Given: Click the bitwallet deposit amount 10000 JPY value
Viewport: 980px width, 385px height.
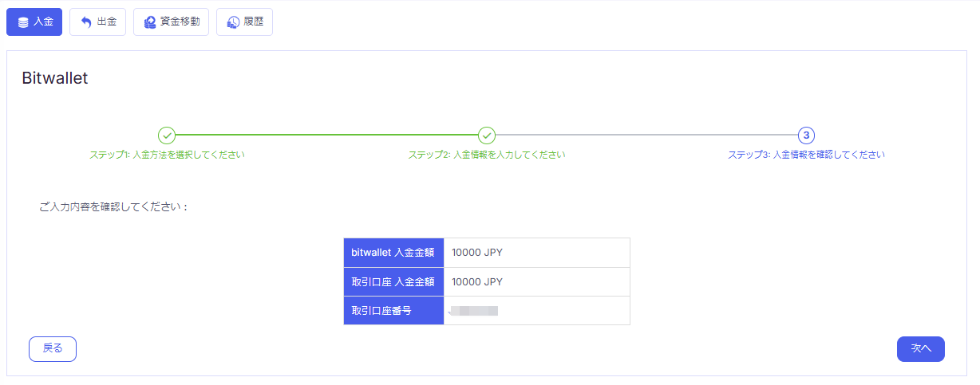Looking at the screenshot, I should tap(477, 253).
